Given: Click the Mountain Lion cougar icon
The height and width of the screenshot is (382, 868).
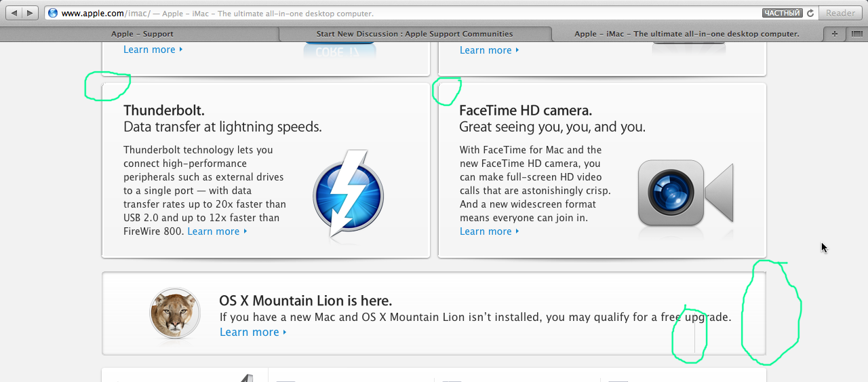Looking at the screenshot, I should tap(175, 313).
